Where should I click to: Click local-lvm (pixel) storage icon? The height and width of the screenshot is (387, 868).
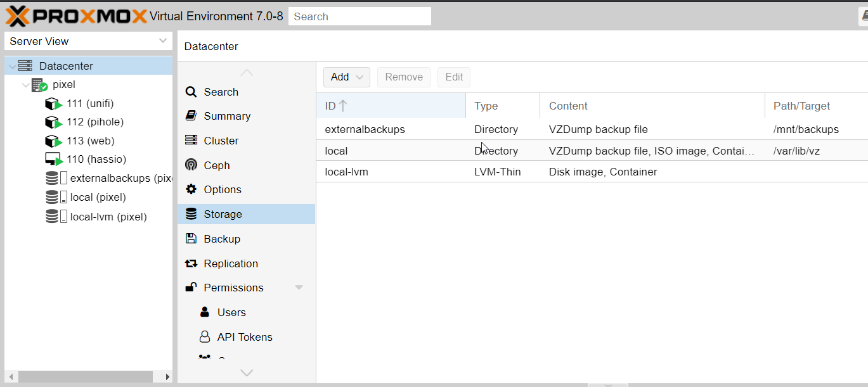[56, 217]
